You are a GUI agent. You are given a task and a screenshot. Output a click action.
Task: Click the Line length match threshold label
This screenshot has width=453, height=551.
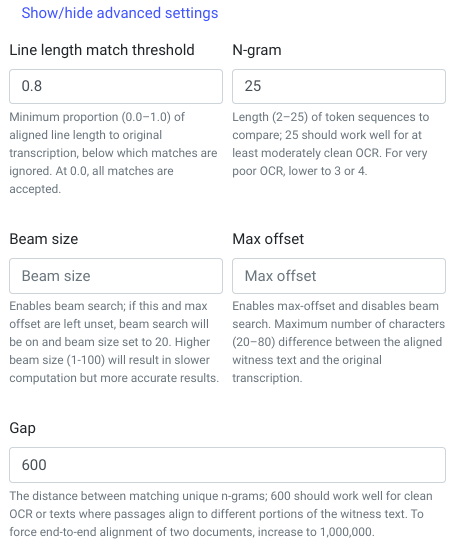102,50
